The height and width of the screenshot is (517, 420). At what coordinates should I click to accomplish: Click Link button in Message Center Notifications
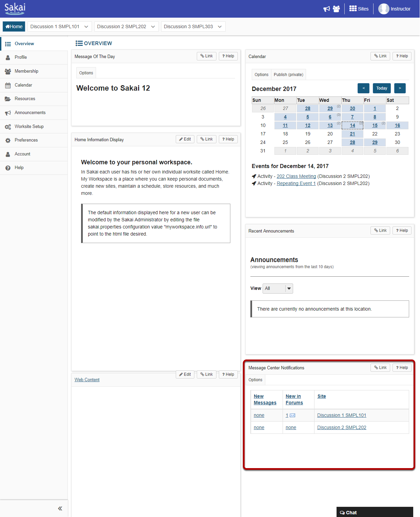pyautogui.click(x=380, y=368)
